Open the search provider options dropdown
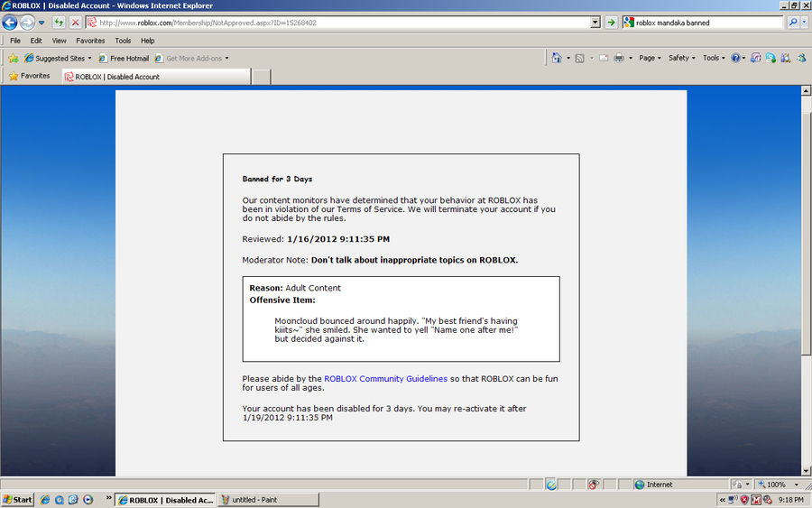 pos(804,23)
